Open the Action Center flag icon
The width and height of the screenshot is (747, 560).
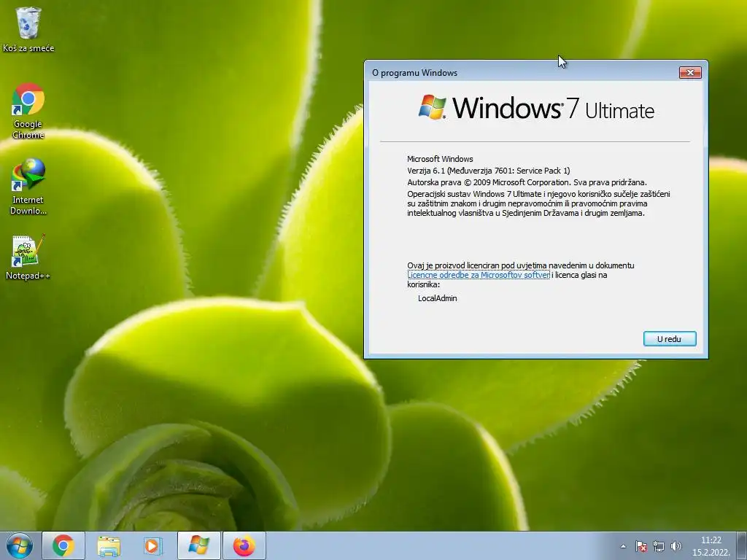tap(641, 546)
